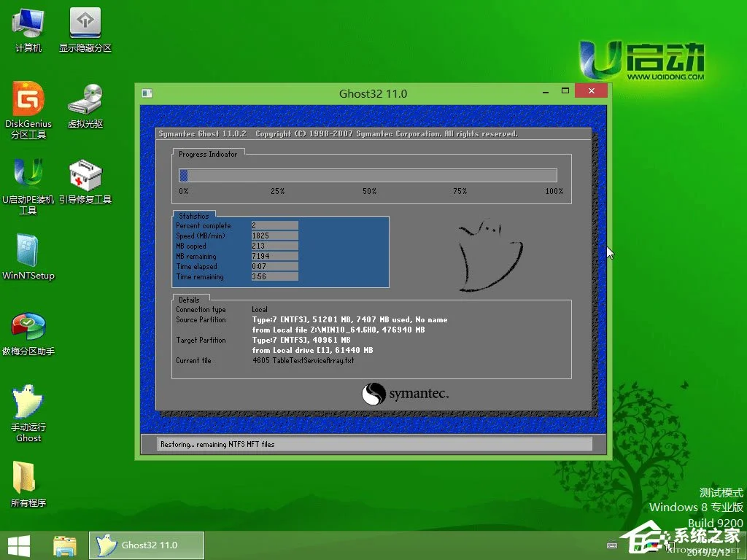Click the Target Partition 40961 MB line
The height and width of the screenshot is (560, 747).
coord(301,340)
